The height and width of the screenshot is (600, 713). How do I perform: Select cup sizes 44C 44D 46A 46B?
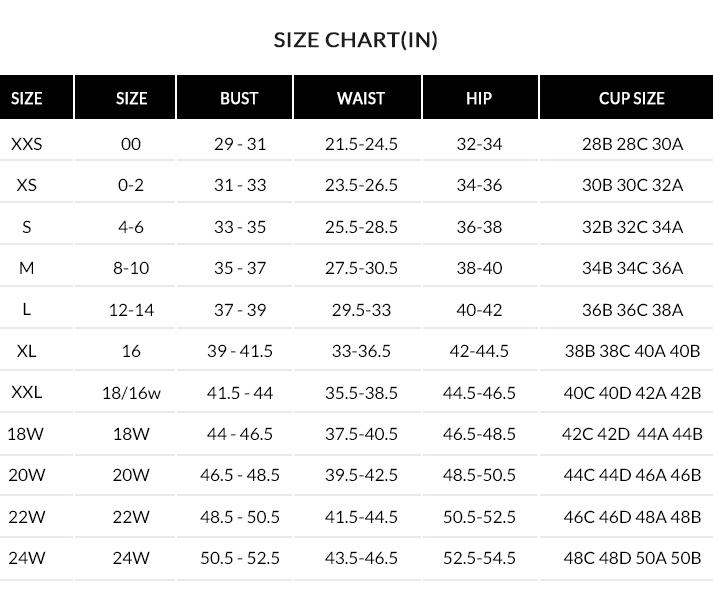tap(632, 475)
